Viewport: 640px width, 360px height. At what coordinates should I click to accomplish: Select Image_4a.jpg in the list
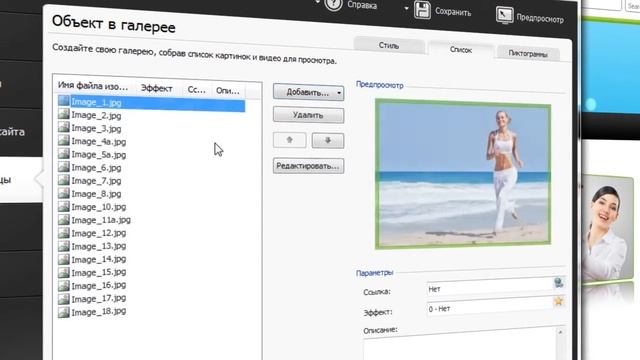click(99, 142)
